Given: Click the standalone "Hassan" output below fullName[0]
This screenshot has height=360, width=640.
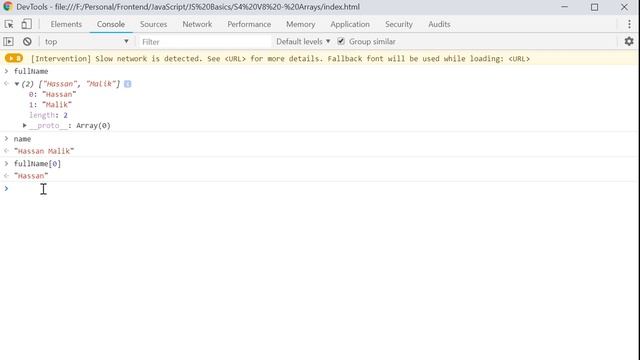Looking at the screenshot, I should 31,176.
